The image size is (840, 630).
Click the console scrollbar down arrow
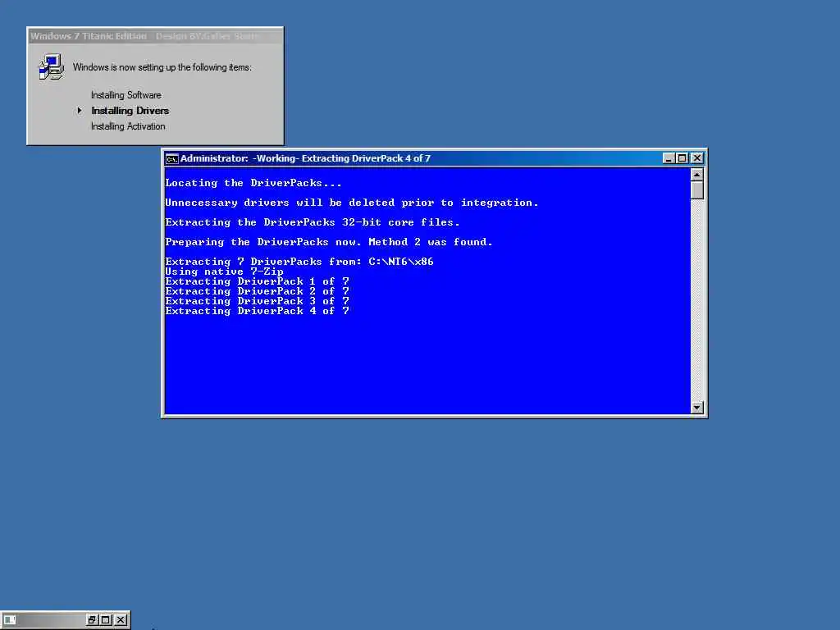[x=696, y=408]
